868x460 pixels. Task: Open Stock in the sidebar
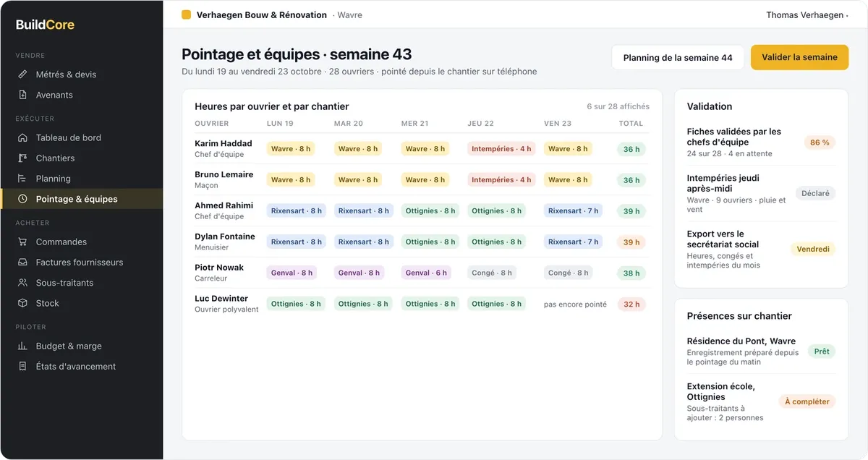click(x=81, y=303)
